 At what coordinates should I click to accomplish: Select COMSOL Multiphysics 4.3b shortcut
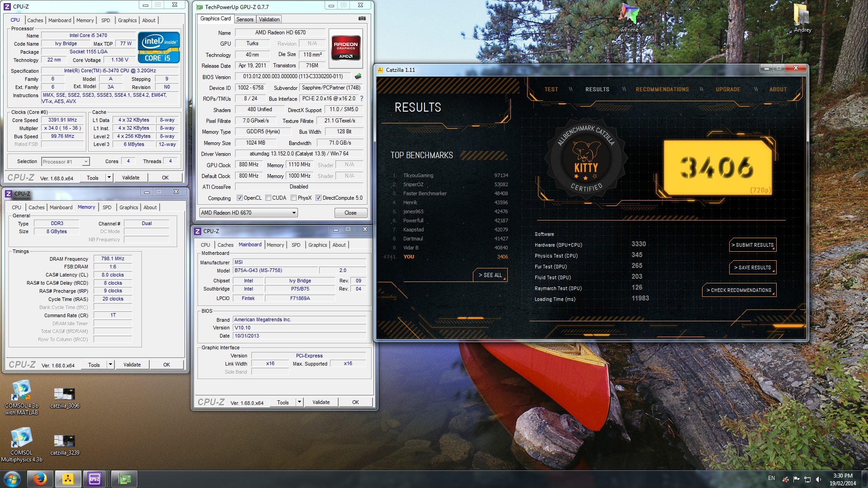21,445
